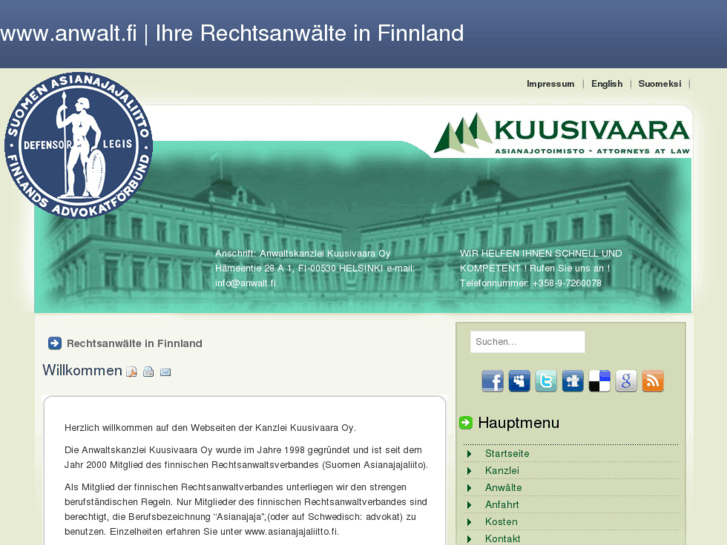Click the blue arrow beside Rechtsanwälte in Finnland
The width and height of the screenshot is (727, 545).
pos(55,343)
